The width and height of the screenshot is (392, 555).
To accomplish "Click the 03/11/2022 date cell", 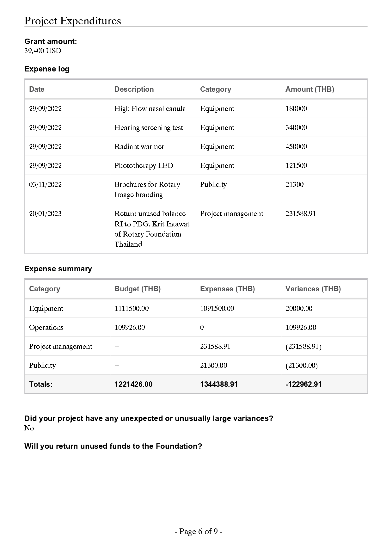I will click(45, 184).
